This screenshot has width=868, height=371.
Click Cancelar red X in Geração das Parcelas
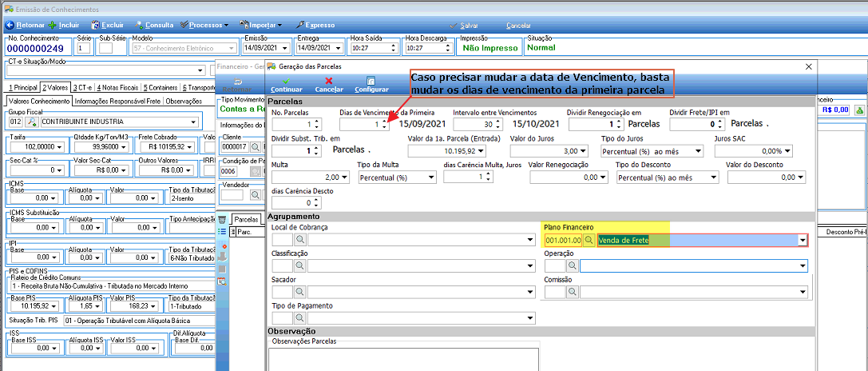329,85
